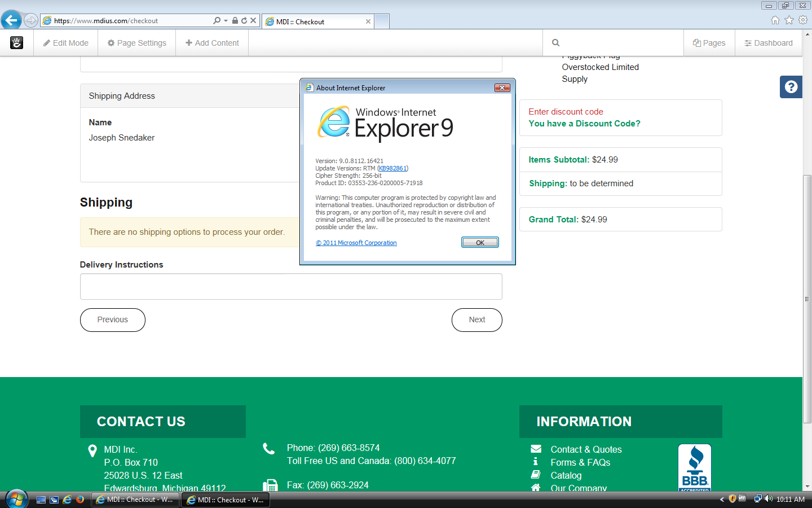Click the Phone: (269) 663-8574 text

point(333,448)
